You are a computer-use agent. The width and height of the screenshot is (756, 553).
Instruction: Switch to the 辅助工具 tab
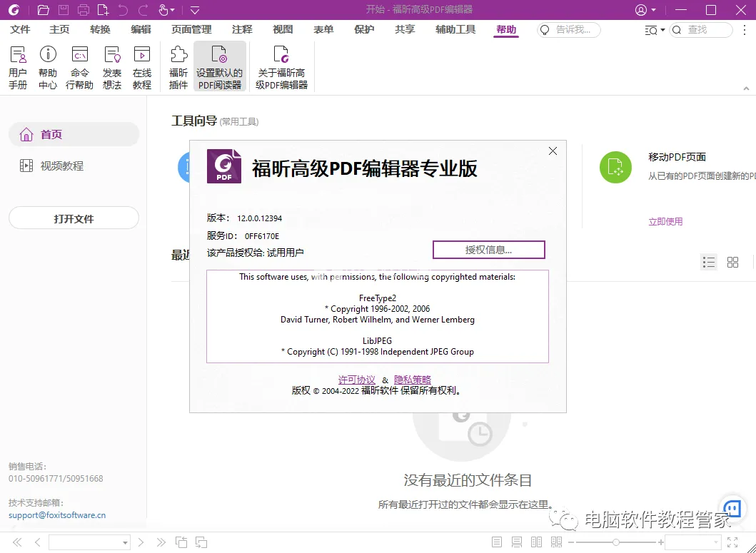455,29
